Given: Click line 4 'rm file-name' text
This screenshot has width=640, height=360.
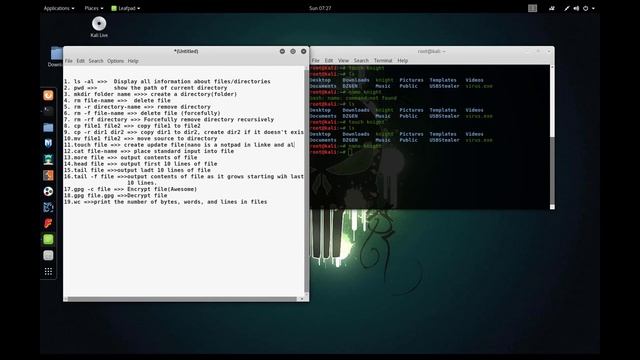Looking at the screenshot, I should click(x=117, y=100).
